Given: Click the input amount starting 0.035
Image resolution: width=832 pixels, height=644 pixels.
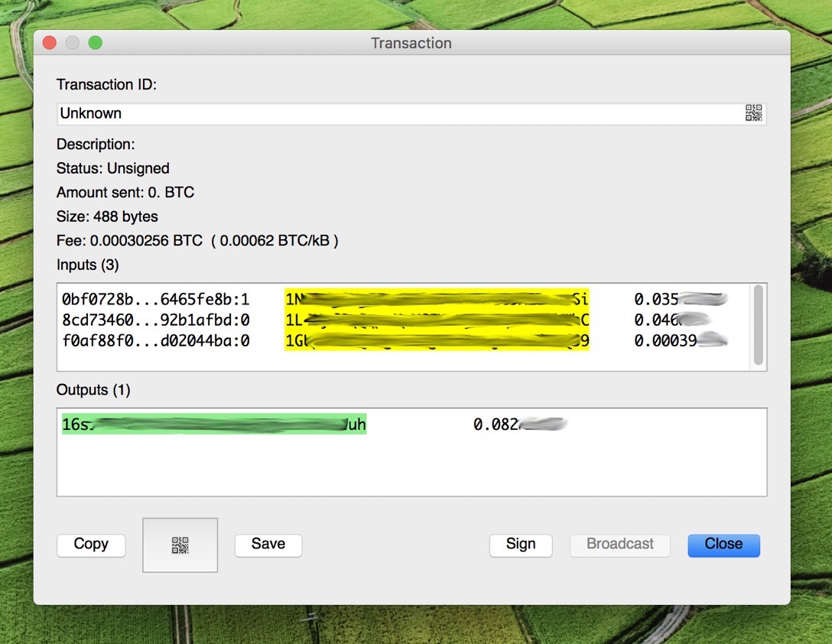Looking at the screenshot, I should 681,299.
